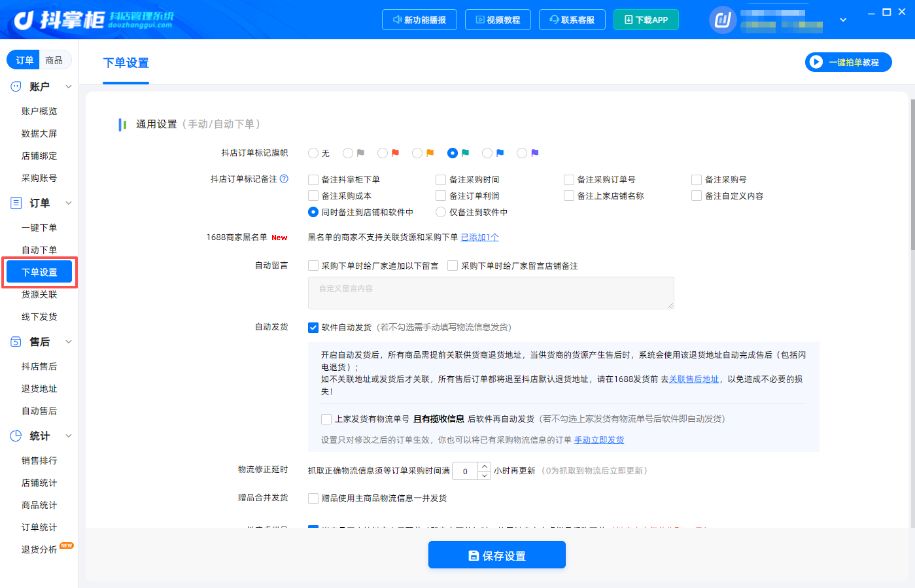Select the yellow flag option
Screen dimensions: 915x588
click(417, 153)
